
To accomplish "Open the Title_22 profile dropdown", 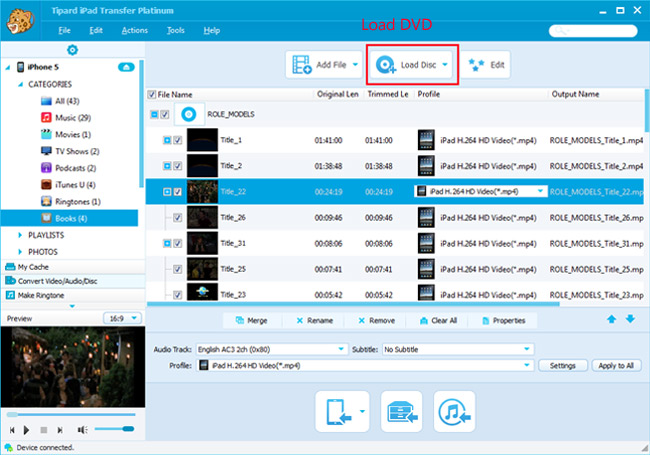I will 540,191.
